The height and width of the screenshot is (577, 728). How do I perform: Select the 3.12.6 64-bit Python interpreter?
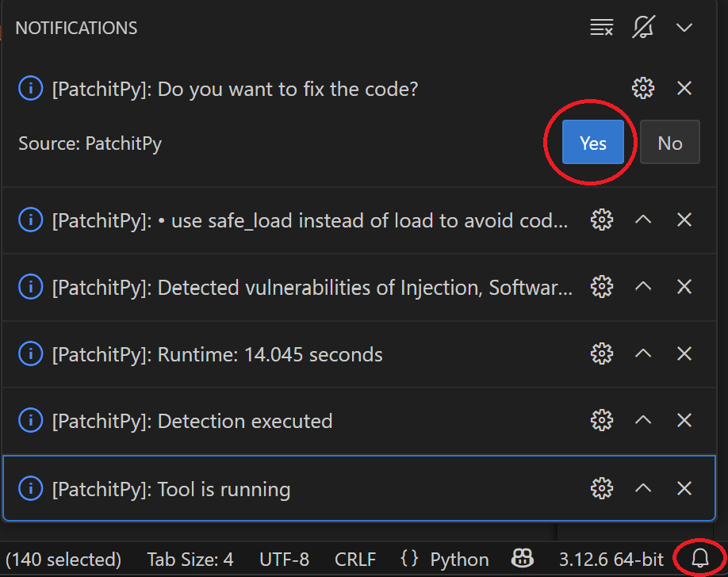[600, 560]
